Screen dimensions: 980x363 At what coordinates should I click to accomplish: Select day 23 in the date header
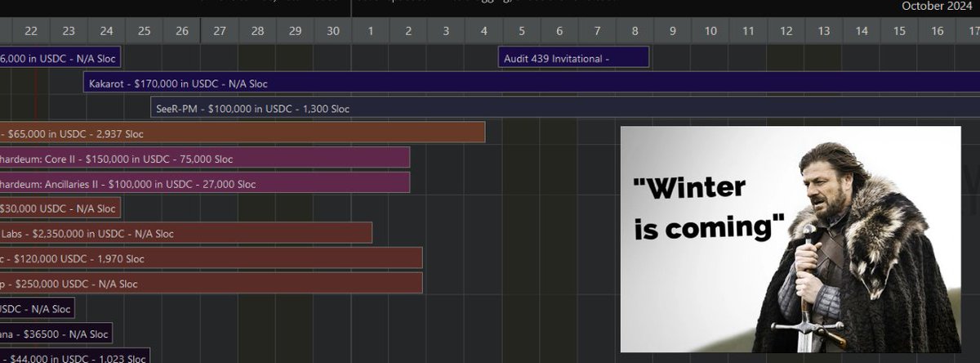tap(69, 31)
